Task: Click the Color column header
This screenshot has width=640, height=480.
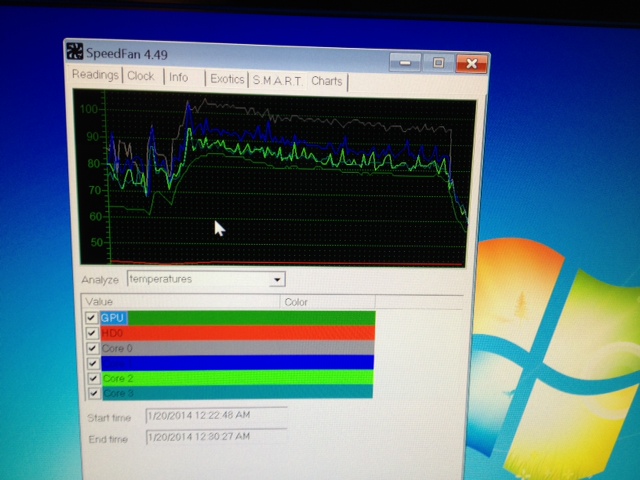Action: click(327, 302)
